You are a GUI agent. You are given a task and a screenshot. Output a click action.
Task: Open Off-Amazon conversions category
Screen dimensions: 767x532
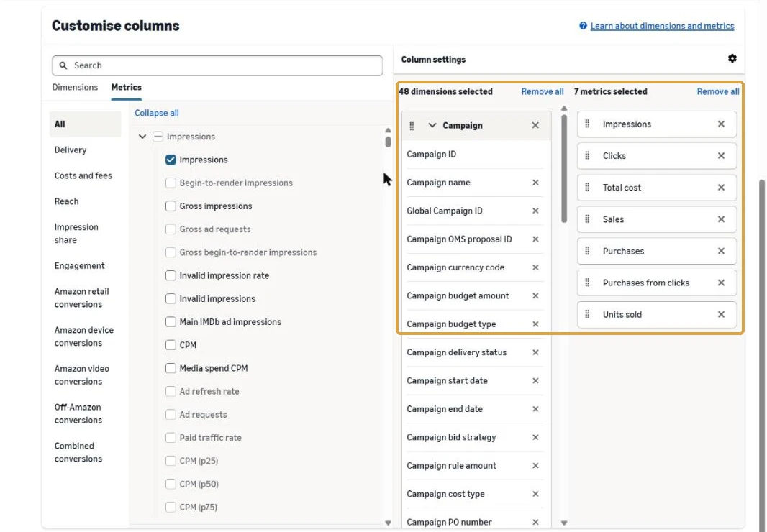[78, 413]
